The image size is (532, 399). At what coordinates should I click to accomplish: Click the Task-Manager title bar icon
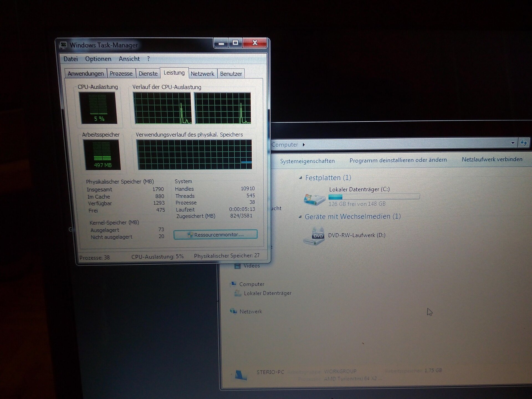(63, 45)
